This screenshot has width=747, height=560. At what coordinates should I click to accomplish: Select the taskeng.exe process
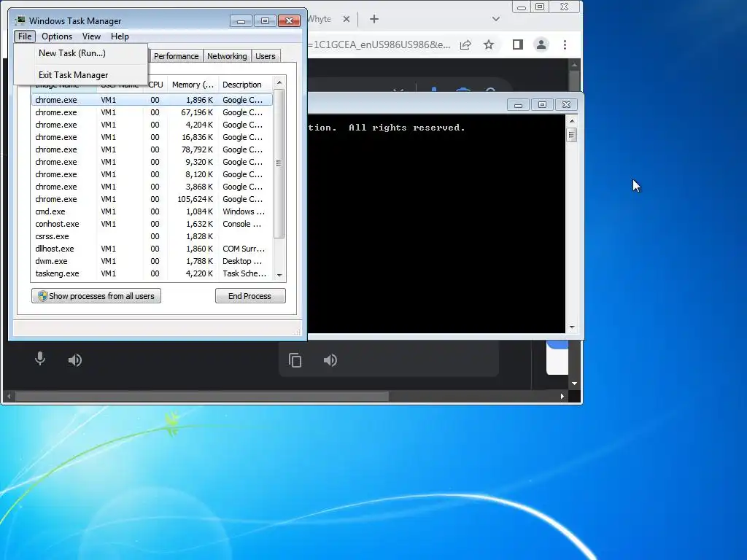152,273
